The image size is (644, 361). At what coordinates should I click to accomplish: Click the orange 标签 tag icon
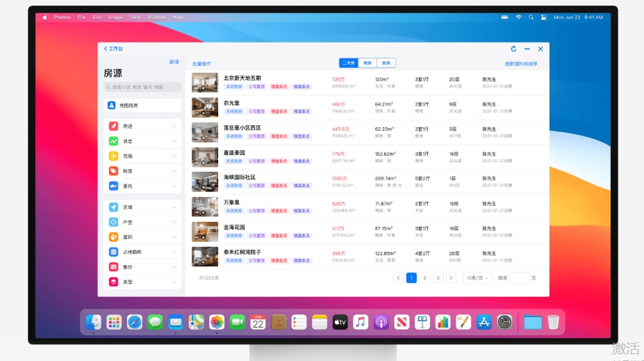pos(113,171)
